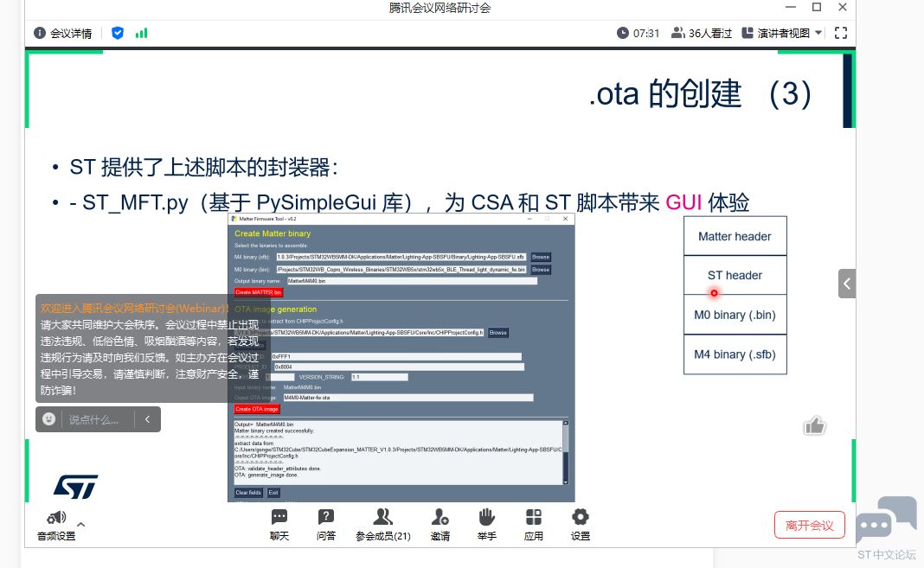Image resolution: width=924 pixels, height=568 pixels.
Task: Click the meeting timer 07:31
Action: coord(638,33)
